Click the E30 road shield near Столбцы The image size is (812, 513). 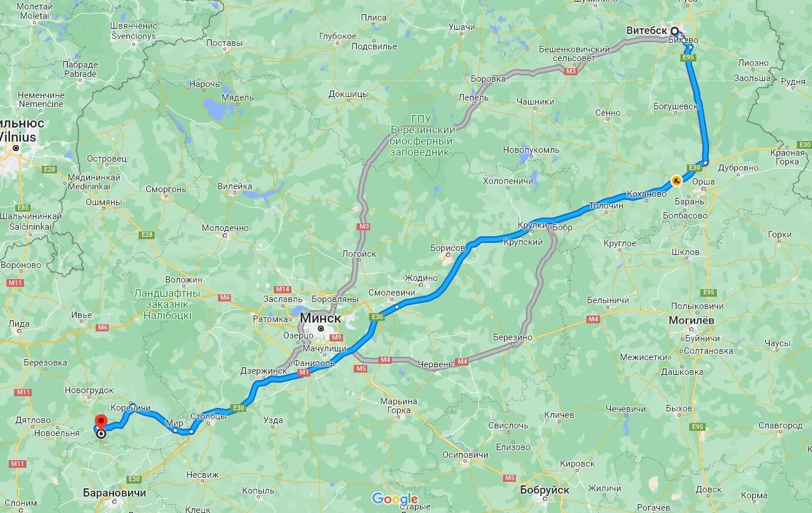238,408
